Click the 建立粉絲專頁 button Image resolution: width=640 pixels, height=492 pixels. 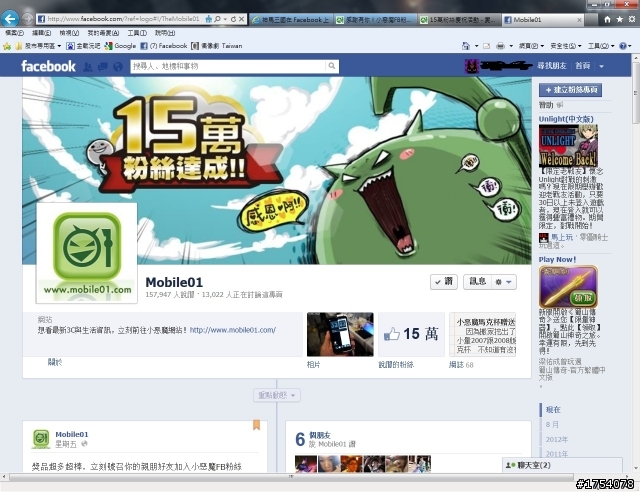pos(570,90)
